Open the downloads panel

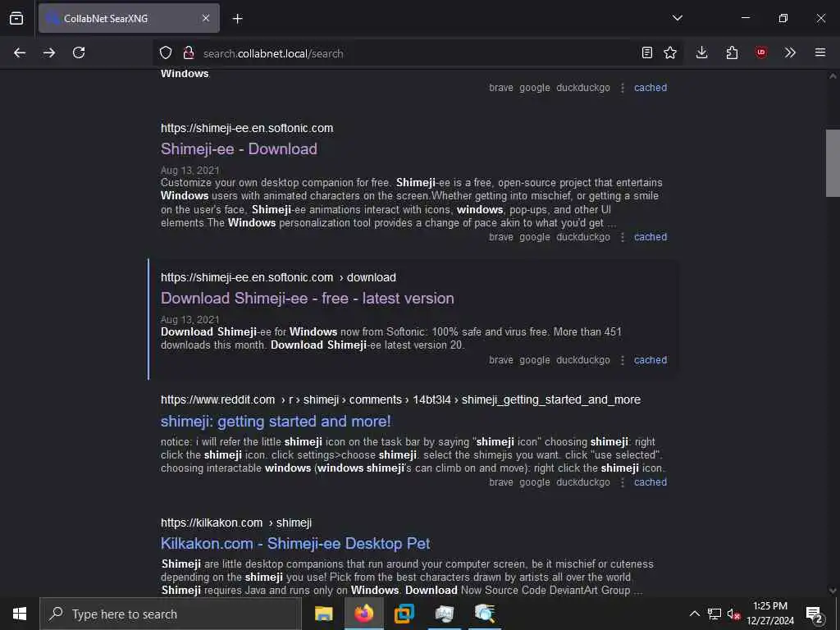click(x=702, y=52)
